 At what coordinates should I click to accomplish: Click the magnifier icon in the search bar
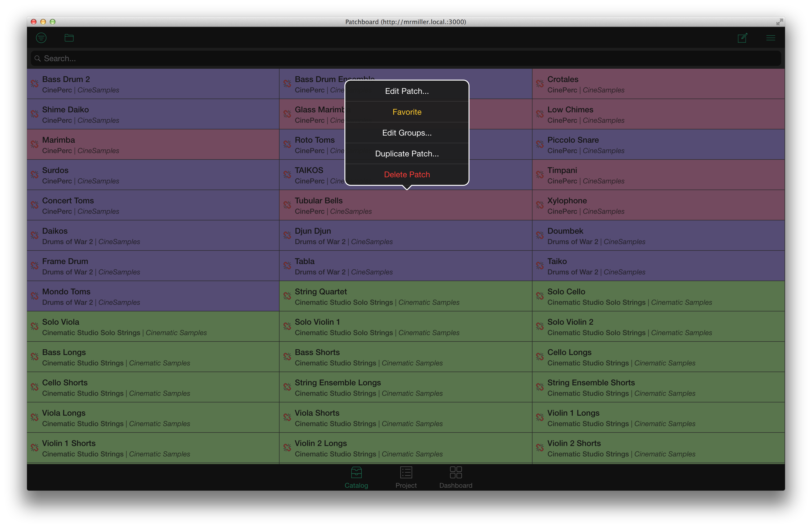(37, 58)
